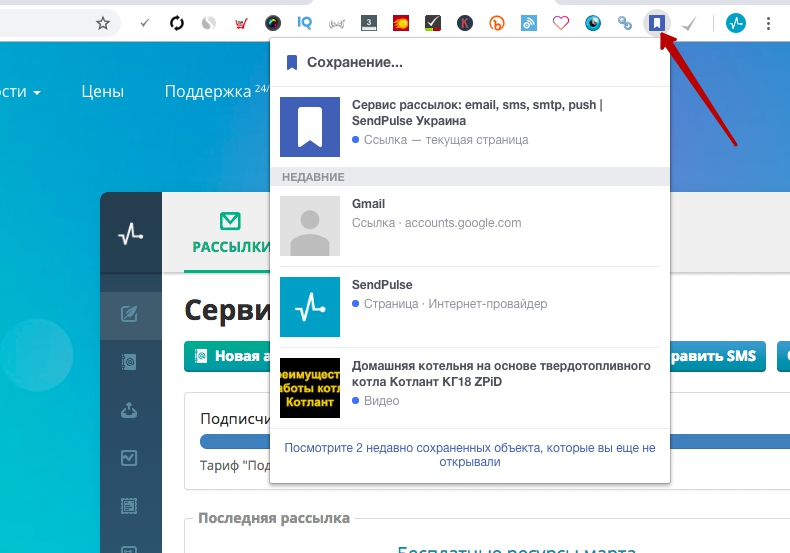Open the blue RSS feed extension icon
Image resolution: width=790 pixels, height=553 pixels.
[x=529, y=23]
